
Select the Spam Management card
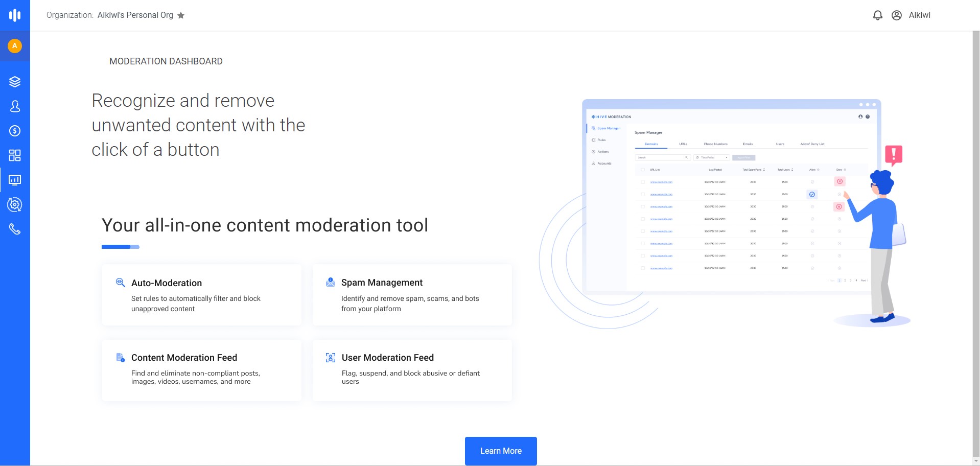(x=412, y=295)
